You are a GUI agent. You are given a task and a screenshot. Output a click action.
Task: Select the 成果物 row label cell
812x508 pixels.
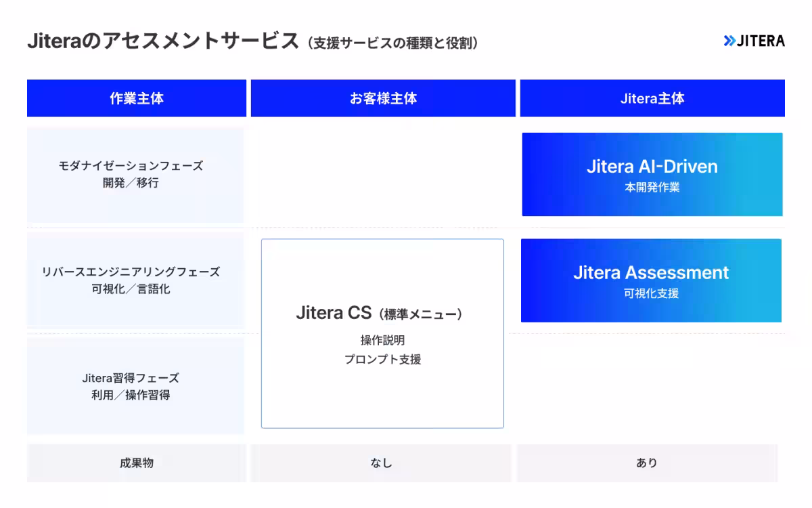point(137,463)
